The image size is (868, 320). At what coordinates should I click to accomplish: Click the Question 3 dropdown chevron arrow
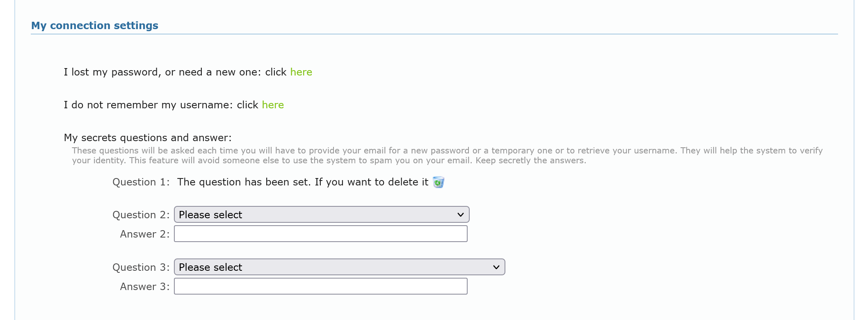tap(496, 267)
